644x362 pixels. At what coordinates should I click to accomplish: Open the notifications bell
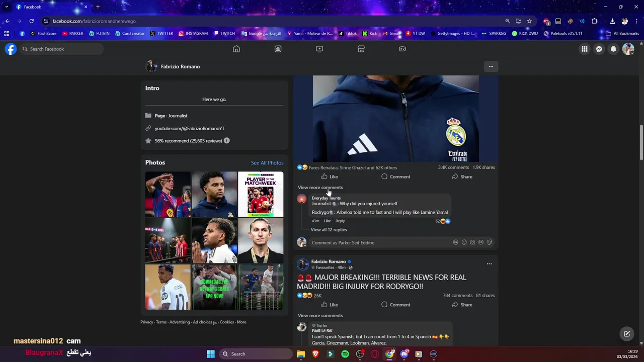click(613, 49)
